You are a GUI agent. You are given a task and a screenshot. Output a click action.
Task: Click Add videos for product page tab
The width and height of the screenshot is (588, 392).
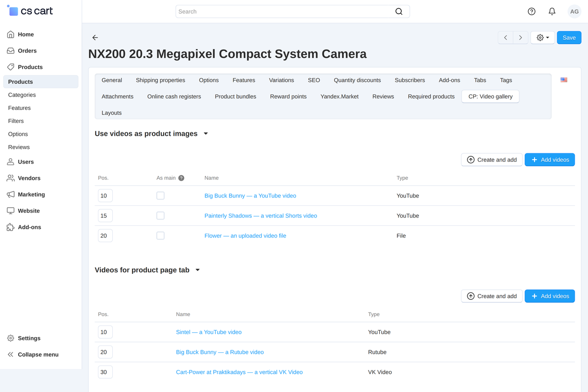[550, 296]
